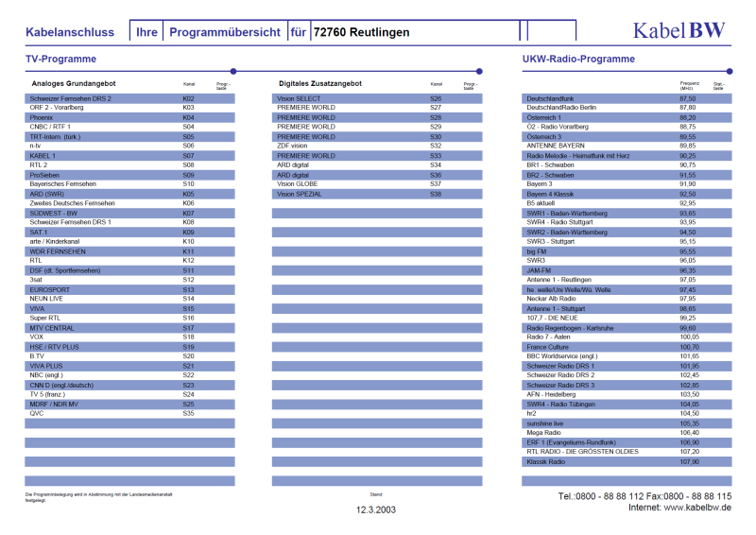Screen dimensions: 756x535
Task: Select the Vision SELECT digital row
Action: [377, 98]
